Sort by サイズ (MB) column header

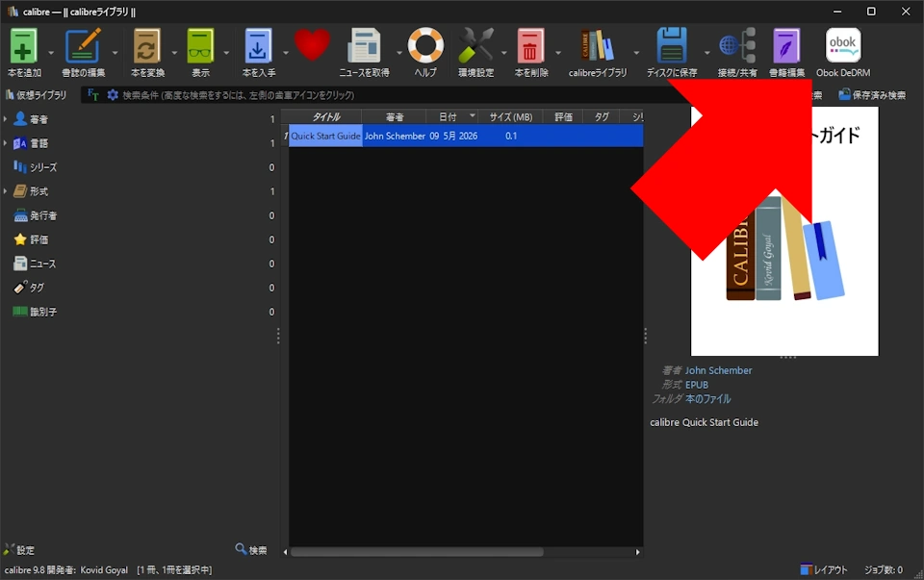[x=510, y=116]
